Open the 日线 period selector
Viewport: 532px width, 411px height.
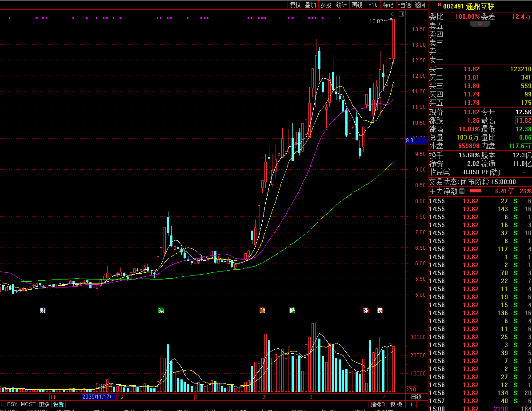[x=416, y=397]
